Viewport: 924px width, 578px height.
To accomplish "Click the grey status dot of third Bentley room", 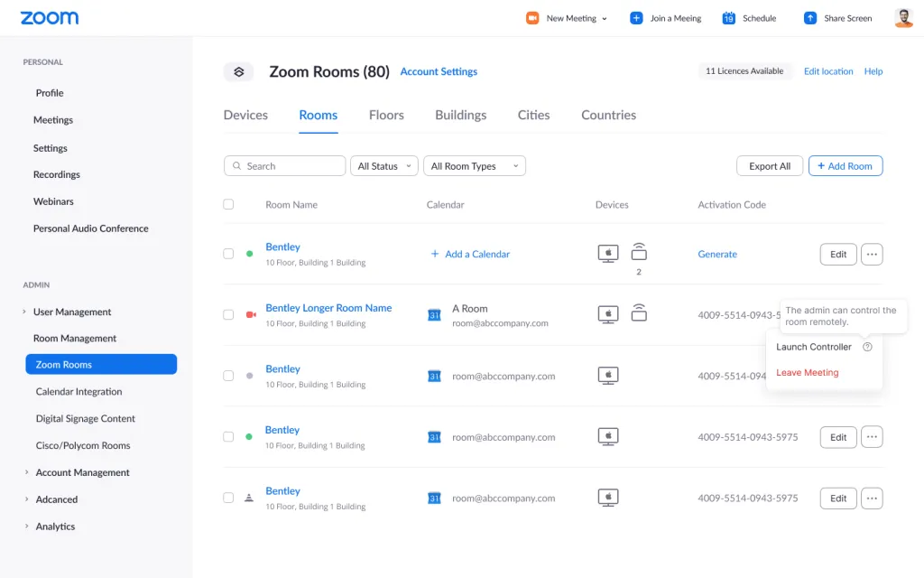I will pos(249,376).
